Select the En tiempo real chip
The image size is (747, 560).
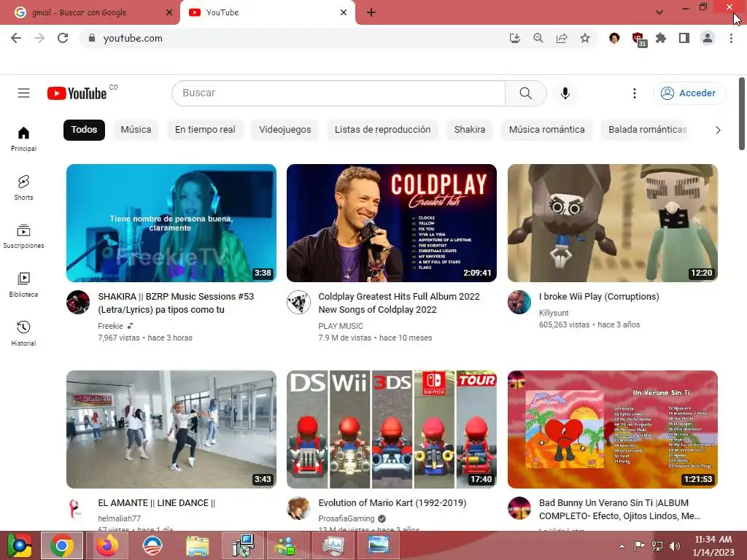pos(205,130)
